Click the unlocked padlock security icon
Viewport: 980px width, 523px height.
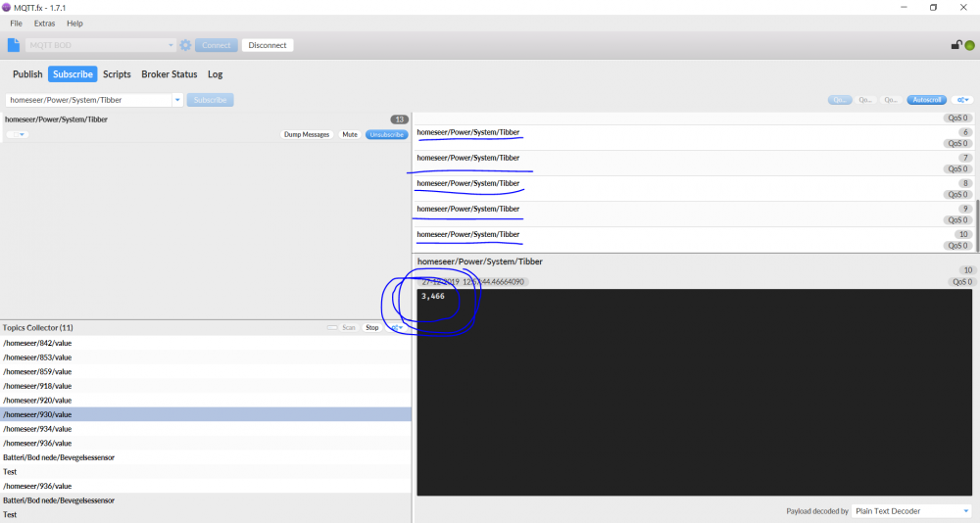[955, 45]
